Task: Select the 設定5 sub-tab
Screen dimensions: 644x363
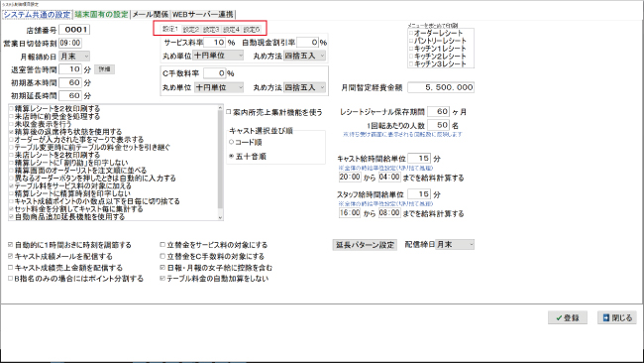Action: (x=252, y=29)
